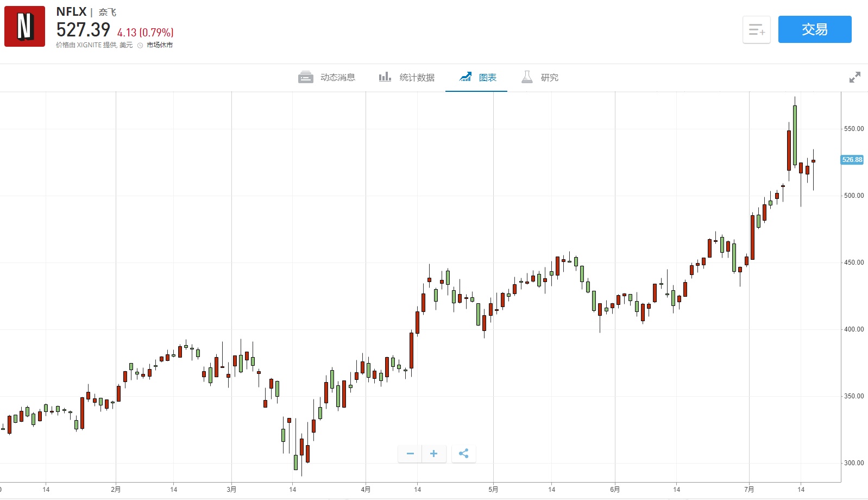868x500 pixels.
Task: Click the add-to-watchlist list icon
Action: [x=756, y=30]
